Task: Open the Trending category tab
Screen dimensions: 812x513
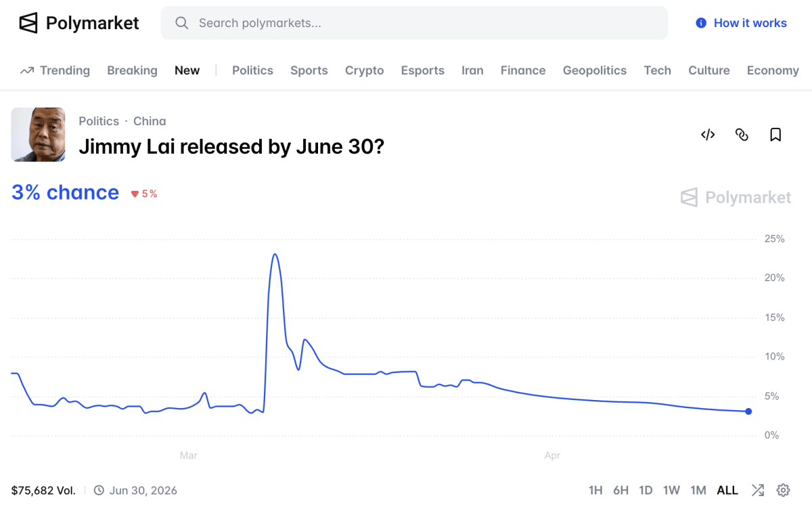Action: [x=55, y=70]
